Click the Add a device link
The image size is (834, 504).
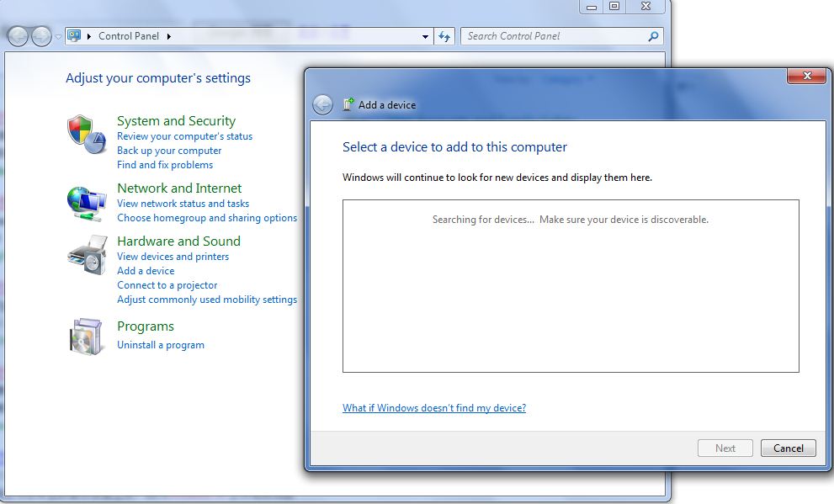tap(146, 271)
